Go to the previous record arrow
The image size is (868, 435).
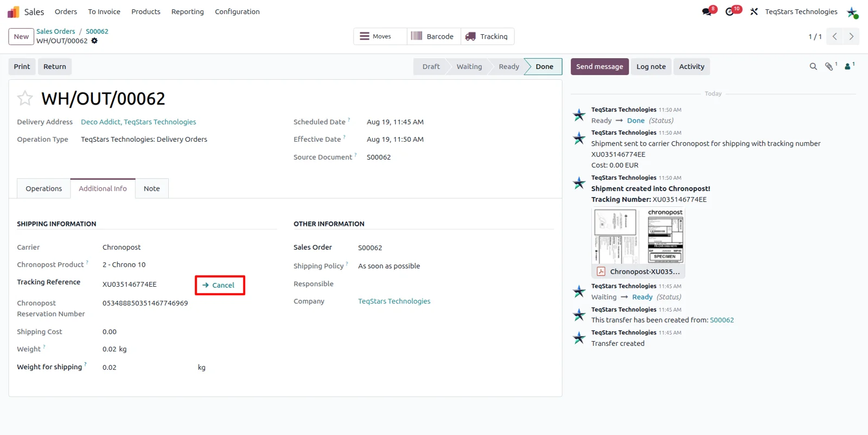click(835, 36)
